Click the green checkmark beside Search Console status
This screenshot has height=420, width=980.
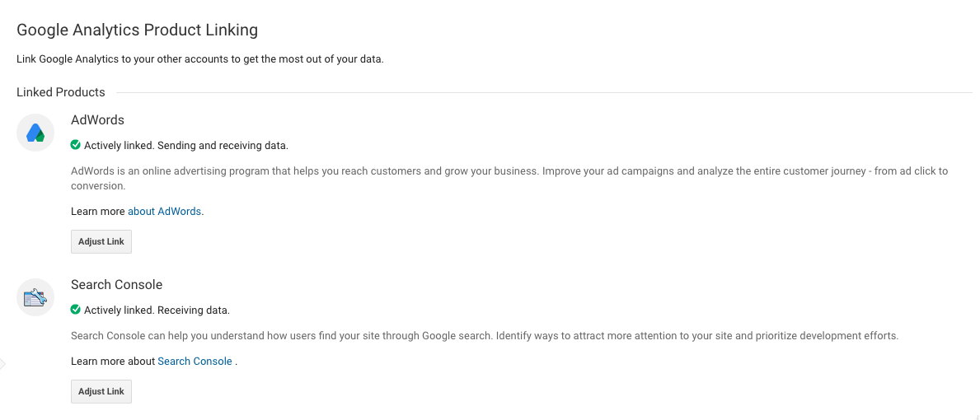[76, 310]
